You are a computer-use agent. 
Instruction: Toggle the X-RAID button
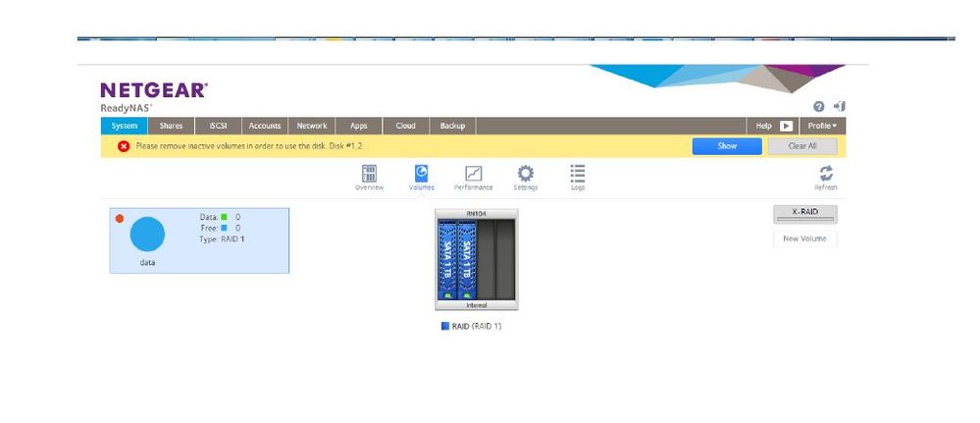coord(805,214)
